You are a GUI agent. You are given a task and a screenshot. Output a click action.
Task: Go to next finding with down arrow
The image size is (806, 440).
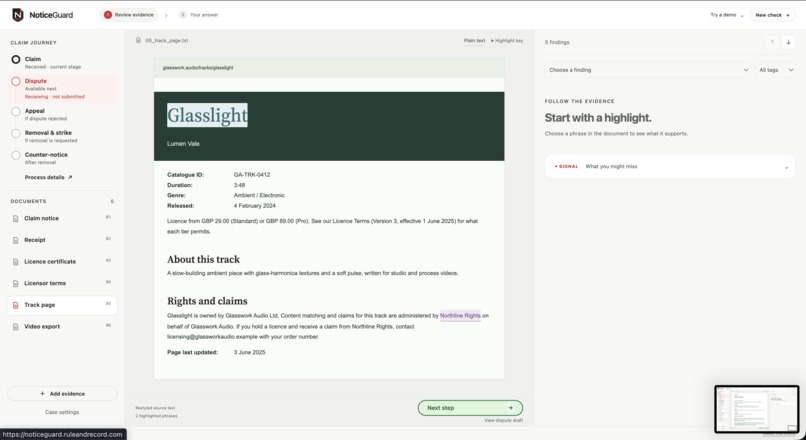[789, 42]
